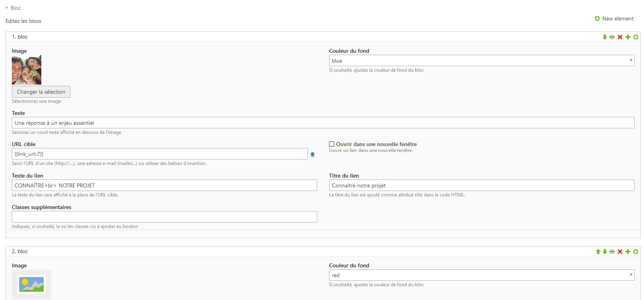
Task: Click the circled plus icon on bloc 2
Action: pyautogui.click(x=636, y=252)
